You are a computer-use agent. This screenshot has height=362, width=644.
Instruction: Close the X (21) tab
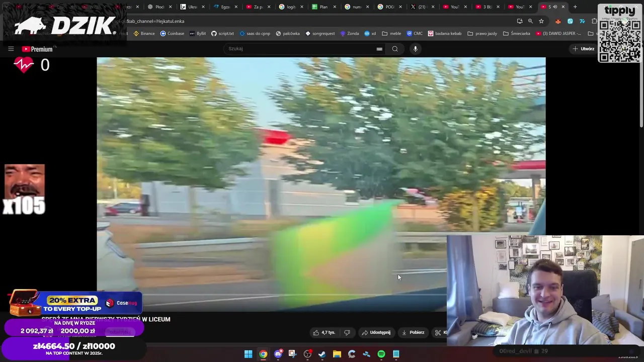click(433, 7)
